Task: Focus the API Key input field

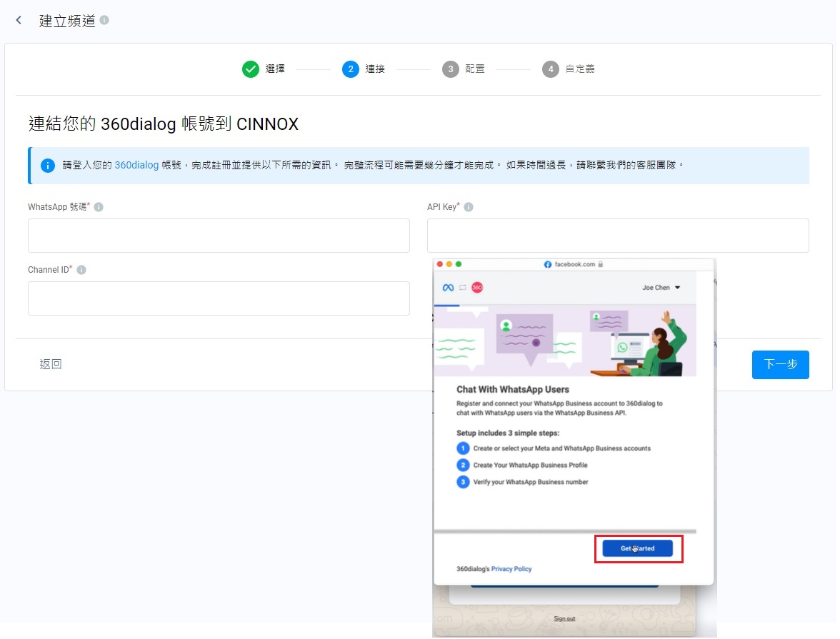Action: click(618, 236)
